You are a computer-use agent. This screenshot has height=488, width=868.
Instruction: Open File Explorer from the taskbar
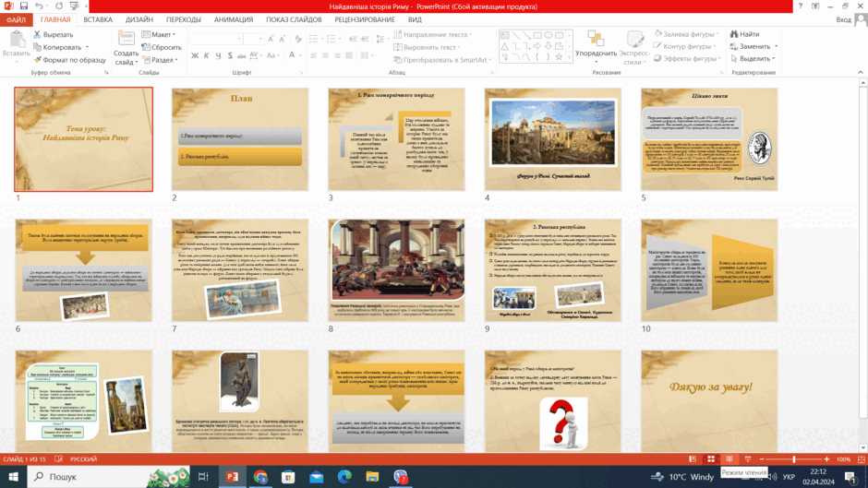(372, 476)
